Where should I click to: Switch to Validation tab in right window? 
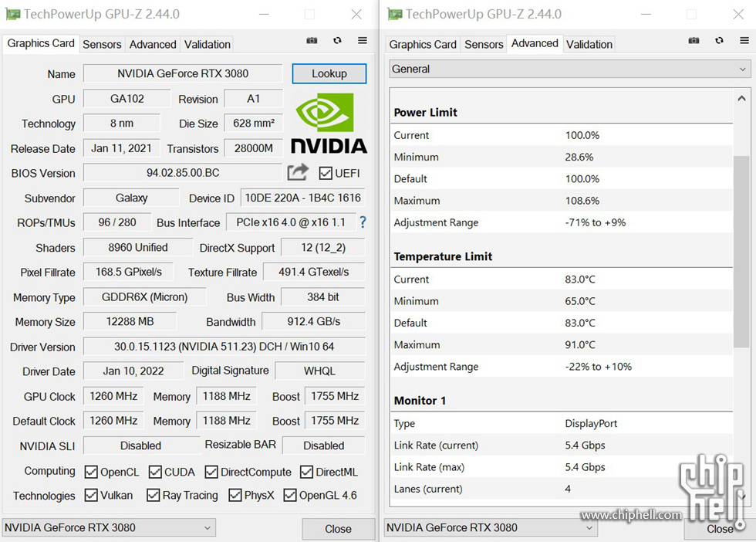coord(589,45)
